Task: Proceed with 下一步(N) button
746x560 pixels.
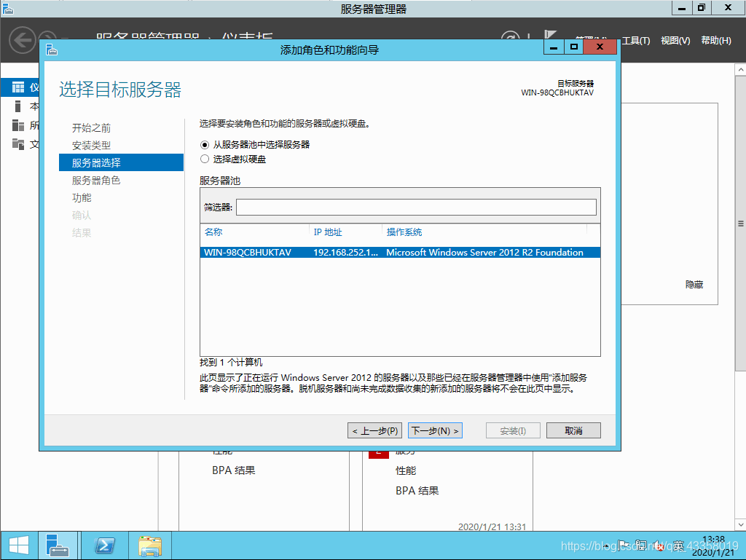Action: pos(435,430)
